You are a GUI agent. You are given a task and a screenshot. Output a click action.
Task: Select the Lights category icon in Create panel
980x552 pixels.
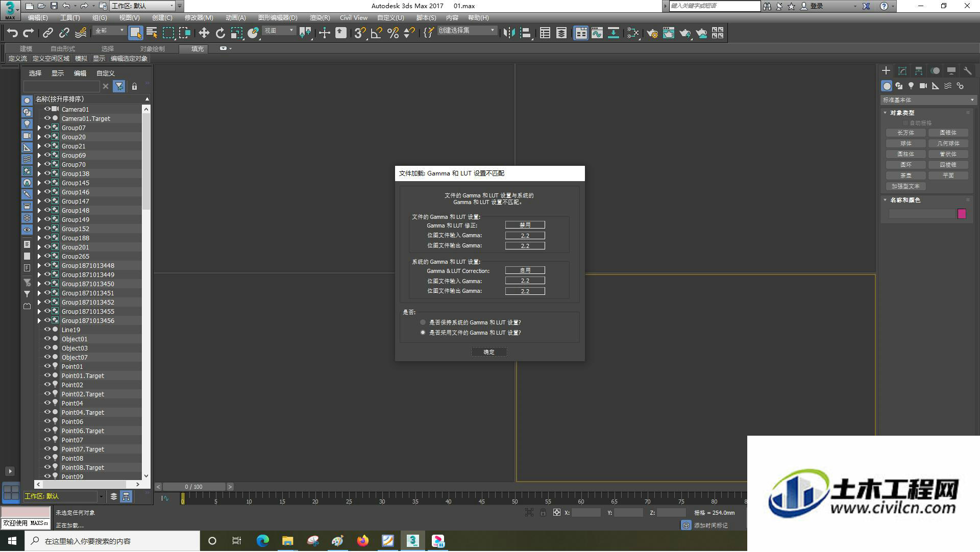[911, 86]
